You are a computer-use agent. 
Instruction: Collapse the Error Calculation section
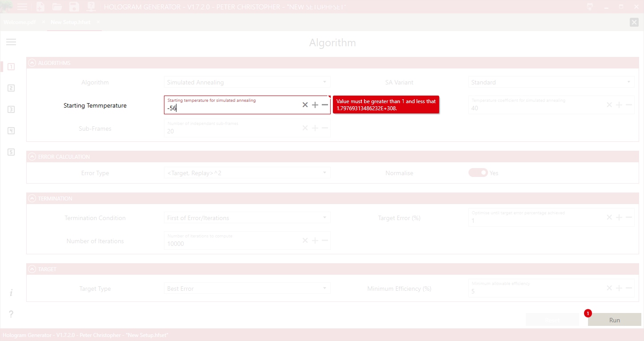point(32,157)
